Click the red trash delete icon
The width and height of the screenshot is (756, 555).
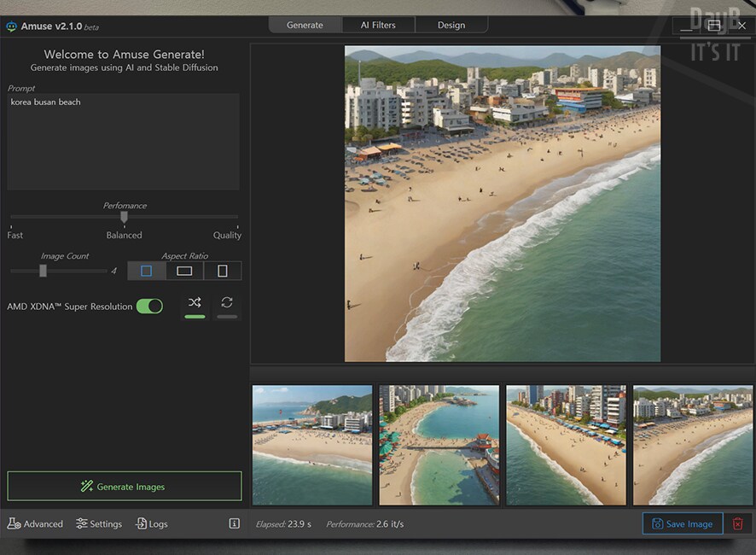pos(738,523)
